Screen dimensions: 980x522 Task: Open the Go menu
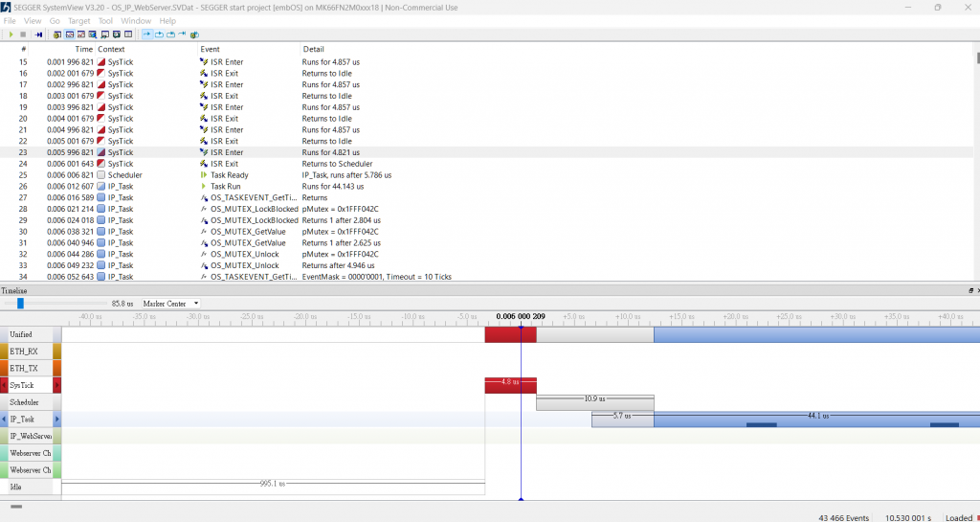(x=55, y=21)
